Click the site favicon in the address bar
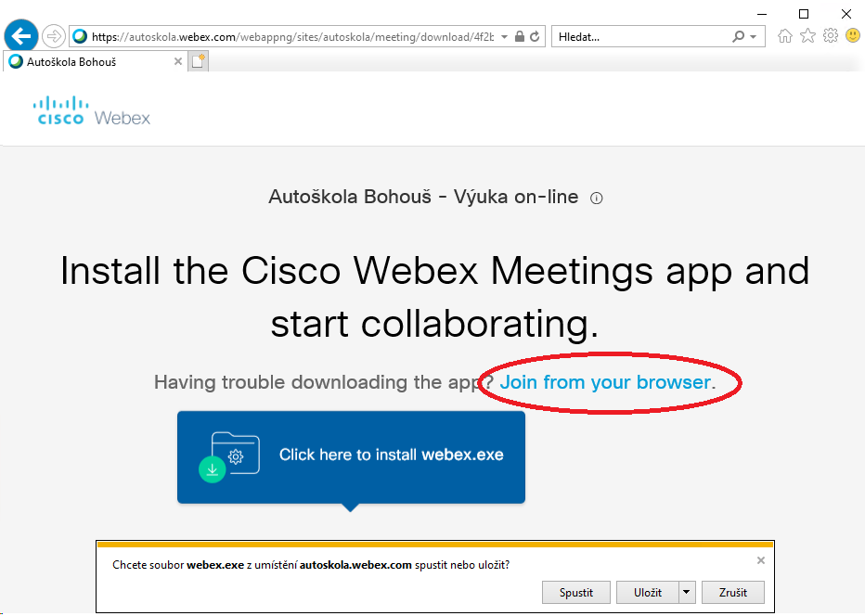 tap(80, 36)
